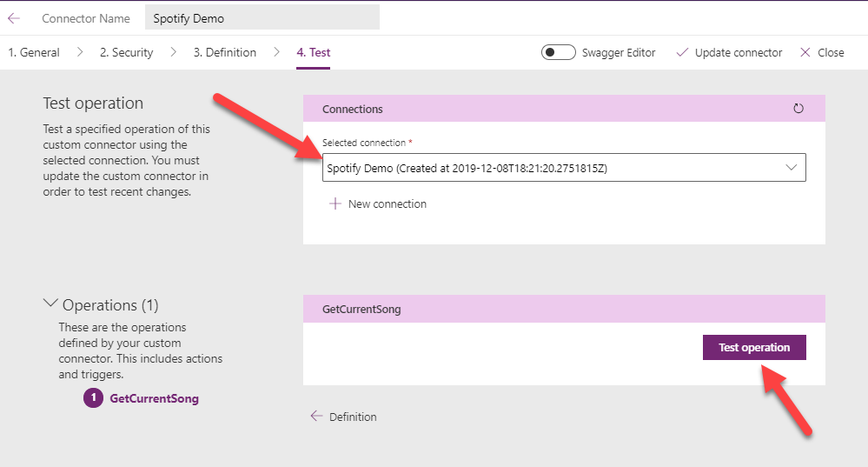Screen dimensions: 868x467
Task: Select the 4. Test tab
Action: point(313,52)
